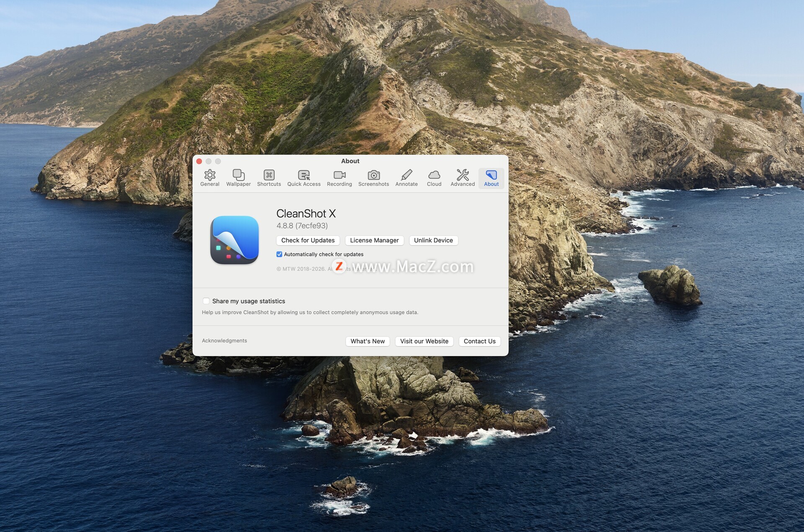Switch to Quick Access settings icon
Image resolution: width=804 pixels, height=532 pixels.
[x=304, y=175]
